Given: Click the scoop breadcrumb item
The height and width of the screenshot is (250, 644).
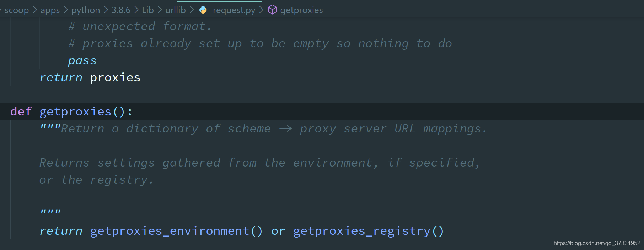Looking at the screenshot, I should tap(17, 10).
